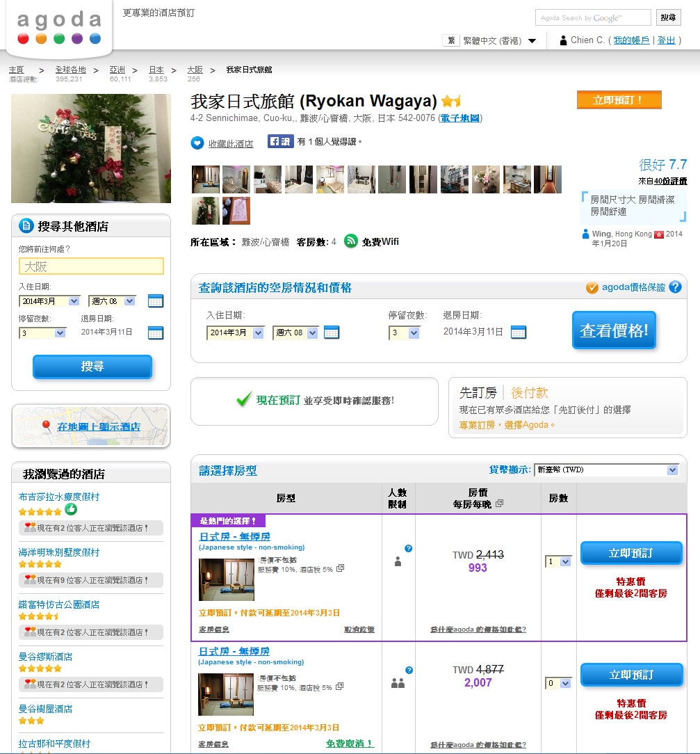
Task: Click the Agoda Google search input box
Action: click(x=593, y=17)
